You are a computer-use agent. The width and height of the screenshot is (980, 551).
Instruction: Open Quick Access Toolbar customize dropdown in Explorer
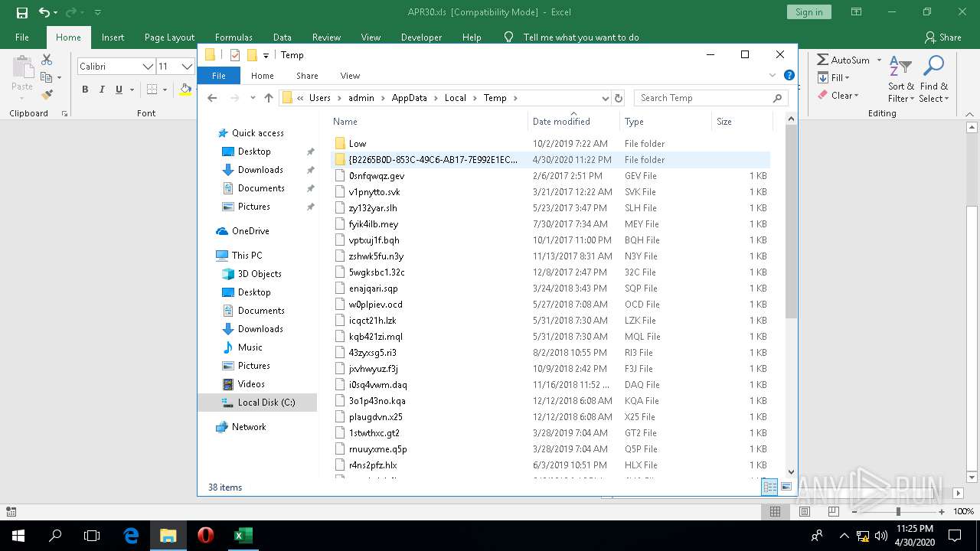[x=266, y=55]
